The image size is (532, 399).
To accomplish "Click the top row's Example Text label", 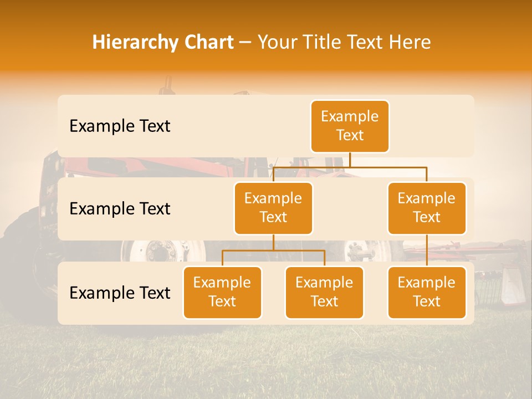I will pyautogui.click(x=120, y=126).
